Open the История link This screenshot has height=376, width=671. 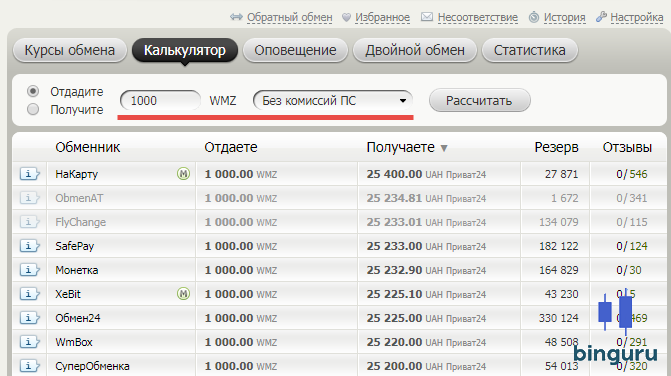click(x=564, y=18)
